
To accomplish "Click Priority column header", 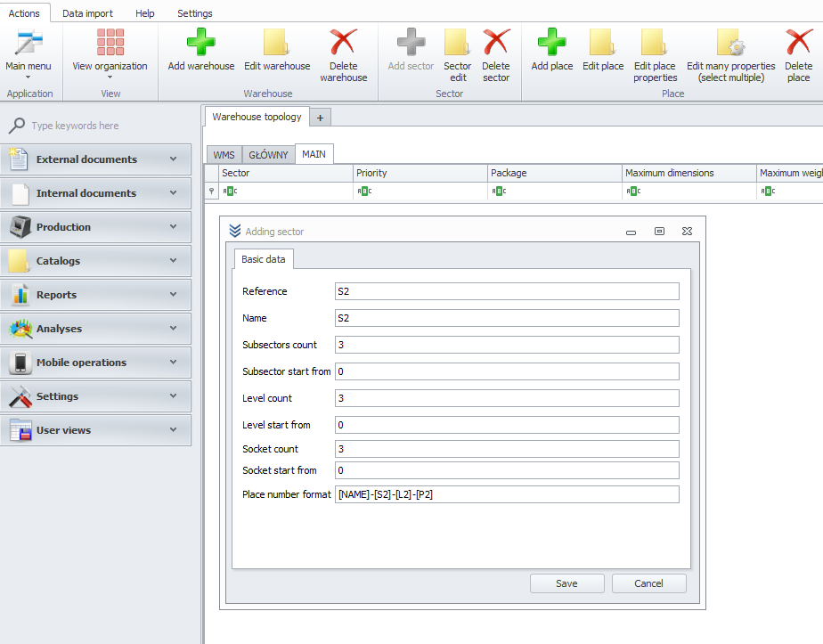I will 420,173.
